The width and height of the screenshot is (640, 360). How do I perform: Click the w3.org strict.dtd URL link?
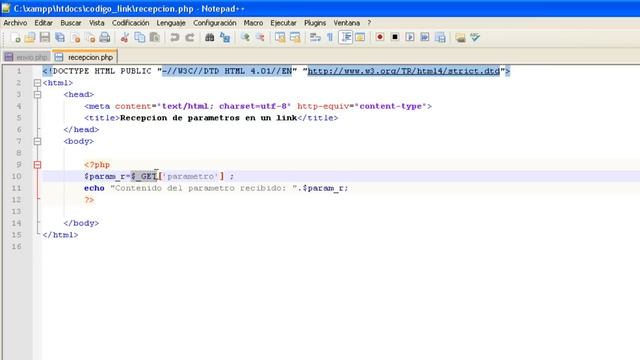[x=404, y=71]
